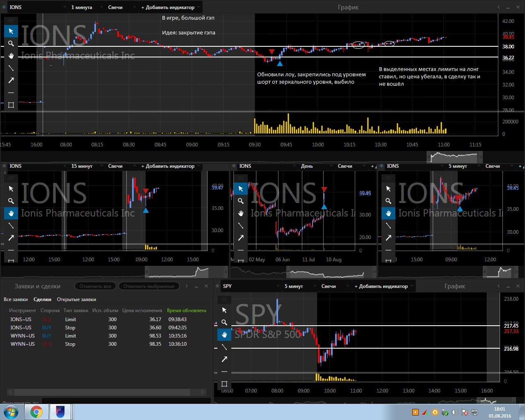This screenshot has height=420, width=525.
Task: Activate the hand pan tool in the День chart
Action: click(x=241, y=213)
